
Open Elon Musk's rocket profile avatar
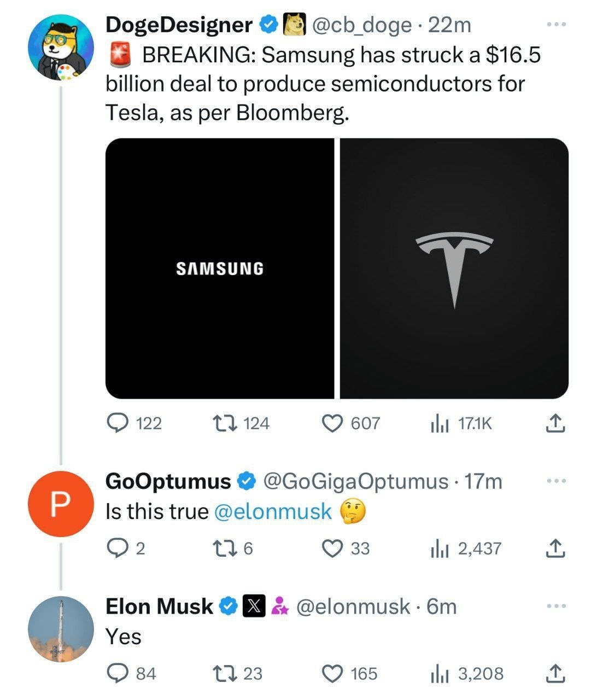click(x=61, y=629)
